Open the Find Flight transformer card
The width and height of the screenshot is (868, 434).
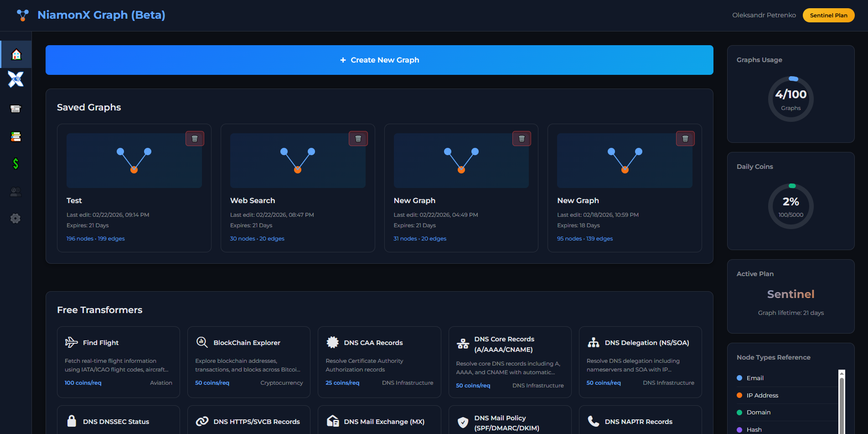click(119, 361)
